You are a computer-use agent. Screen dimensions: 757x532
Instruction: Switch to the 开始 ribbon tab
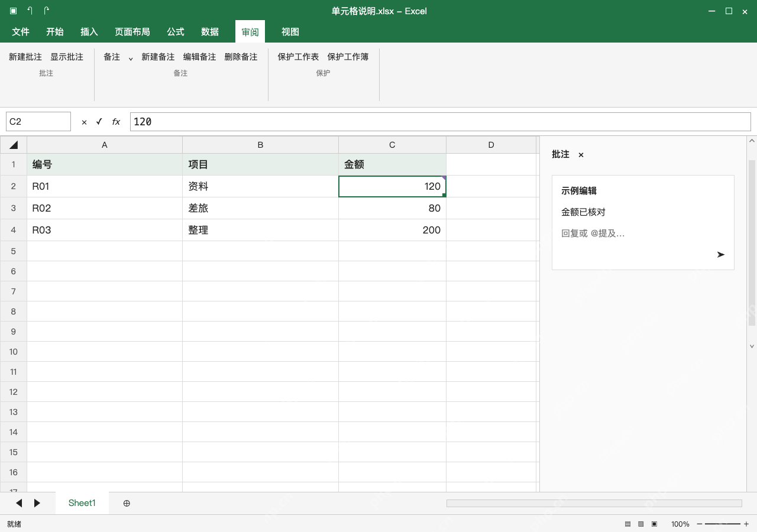55,32
